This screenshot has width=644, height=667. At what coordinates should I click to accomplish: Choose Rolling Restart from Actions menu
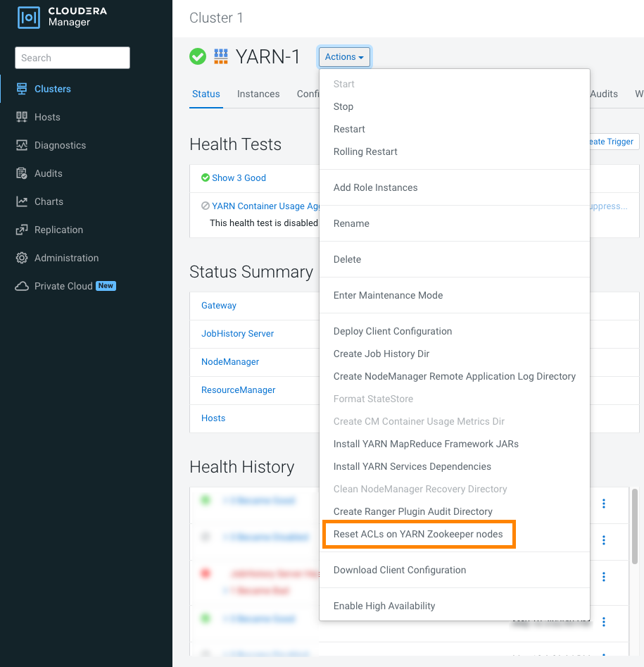(365, 151)
